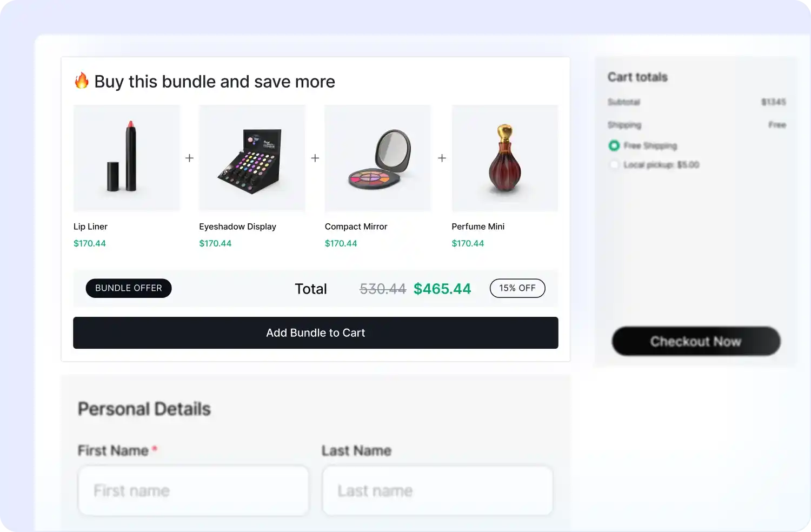The height and width of the screenshot is (532, 811).
Task: Click the Checkout Now button
Action: (x=696, y=341)
